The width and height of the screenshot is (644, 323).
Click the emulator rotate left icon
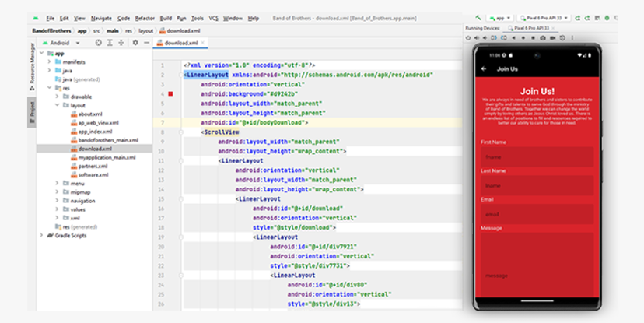(494, 38)
